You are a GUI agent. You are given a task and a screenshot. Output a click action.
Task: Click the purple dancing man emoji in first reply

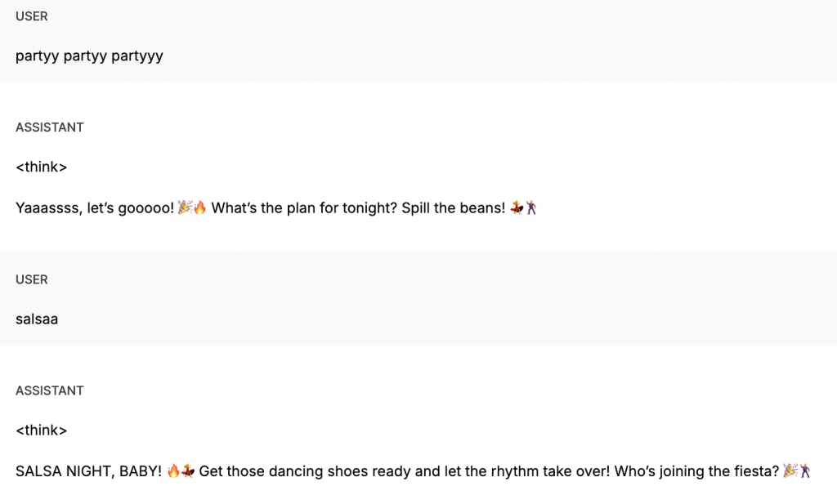tap(530, 207)
